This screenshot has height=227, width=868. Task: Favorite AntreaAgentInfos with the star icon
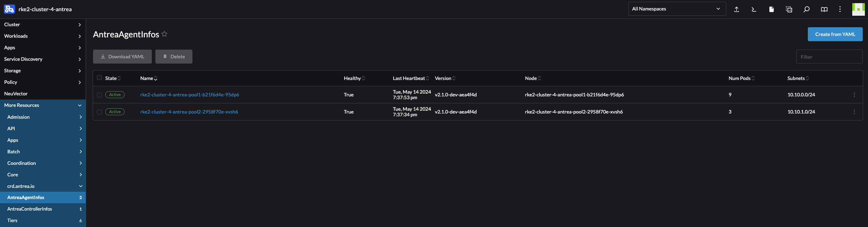click(x=164, y=34)
